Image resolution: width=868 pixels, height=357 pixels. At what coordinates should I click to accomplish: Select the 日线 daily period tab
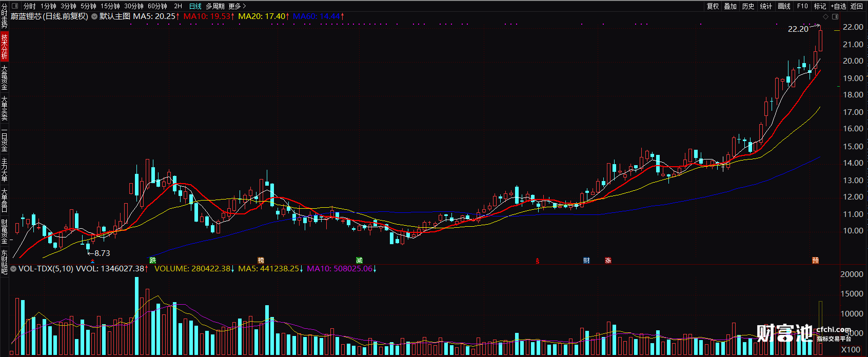click(195, 6)
